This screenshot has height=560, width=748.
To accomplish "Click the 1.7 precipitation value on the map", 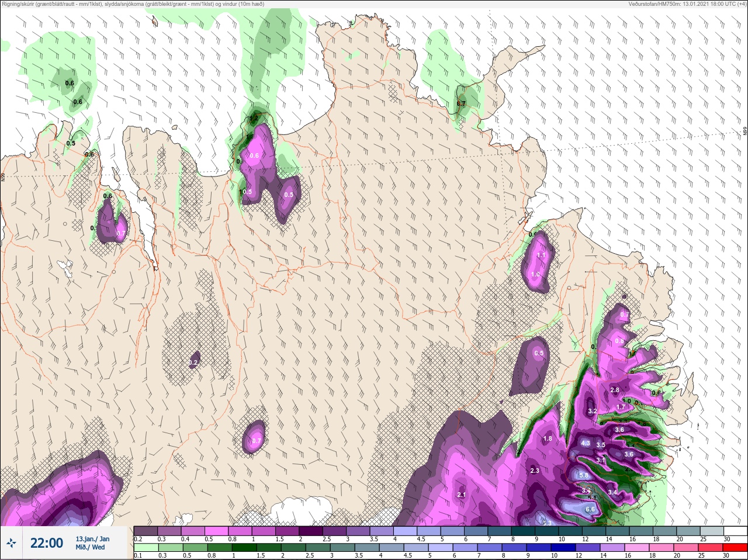I will [x=621, y=407].
